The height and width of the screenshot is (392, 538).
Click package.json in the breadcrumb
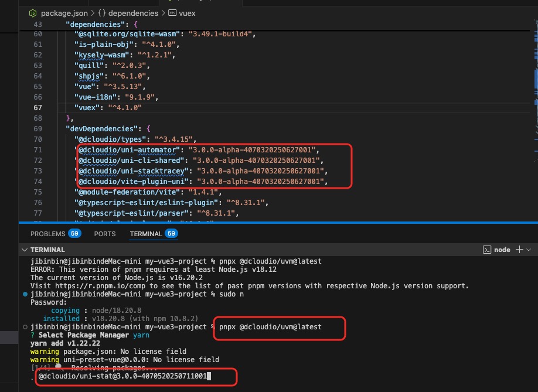pos(64,13)
